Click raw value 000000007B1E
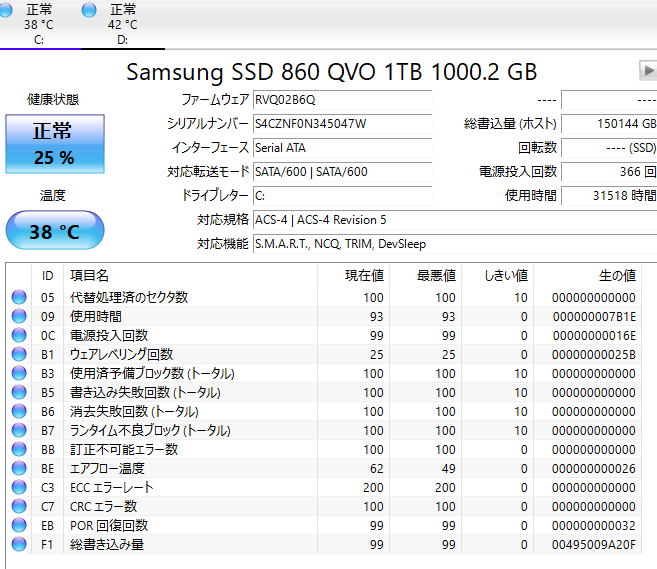 (594, 316)
